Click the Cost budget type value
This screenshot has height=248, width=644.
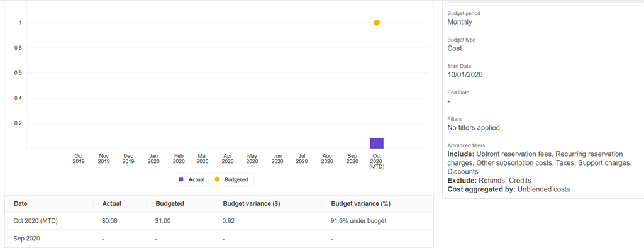tap(455, 48)
